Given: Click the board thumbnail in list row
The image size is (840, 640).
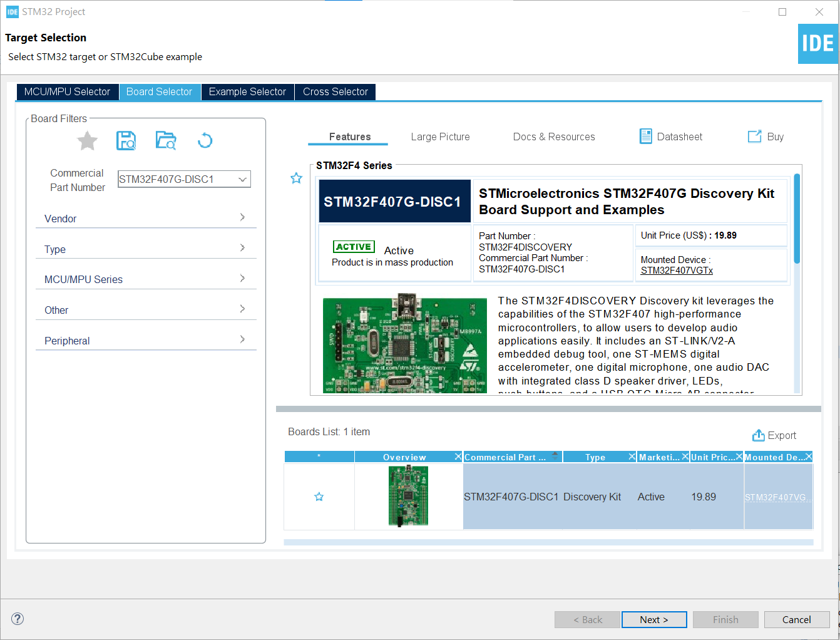Looking at the screenshot, I should click(x=408, y=496).
